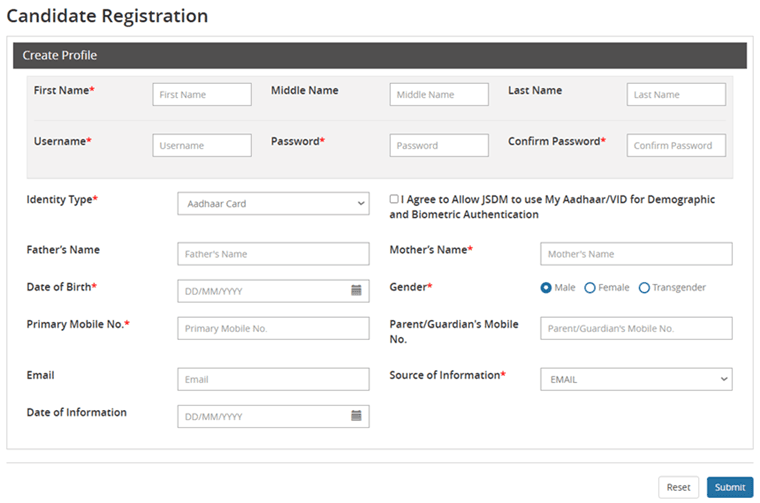This screenshot has height=503, width=760.
Task: Expand the Identity Type dropdown
Action: pyautogui.click(x=273, y=204)
